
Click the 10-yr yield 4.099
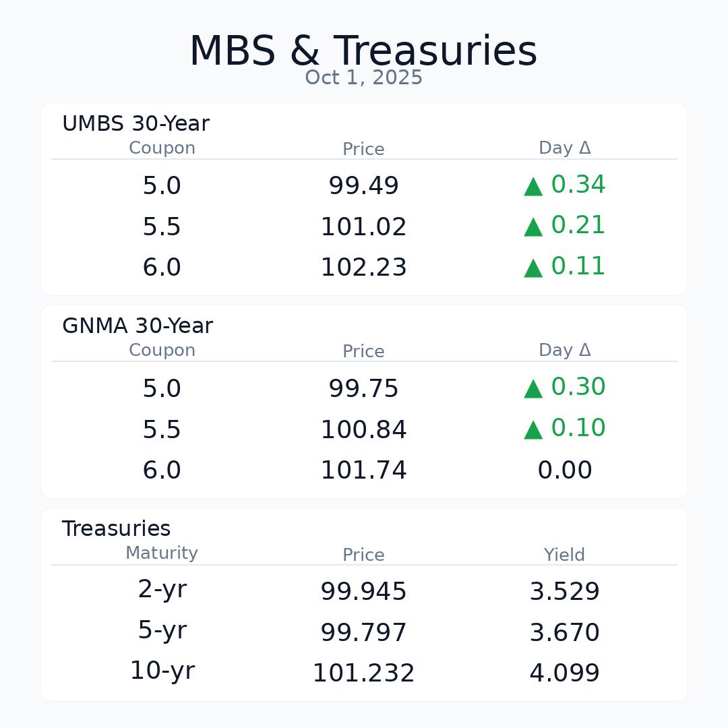tap(564, 673)
